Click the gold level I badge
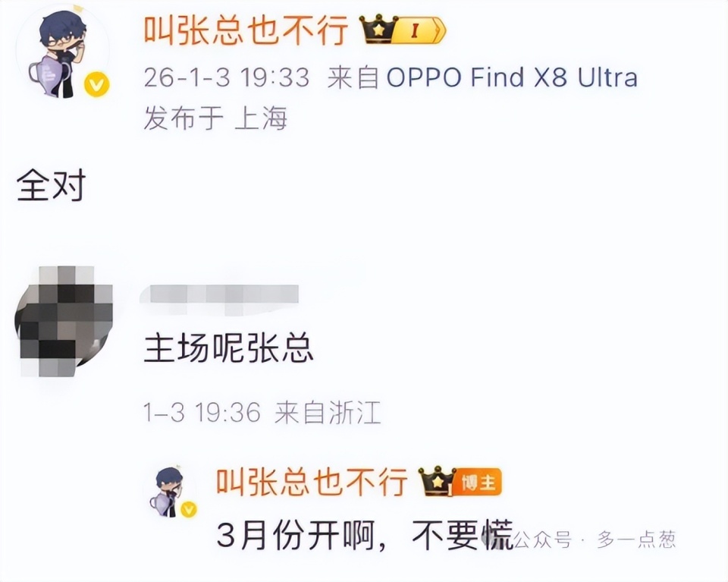 coord(420,30)
